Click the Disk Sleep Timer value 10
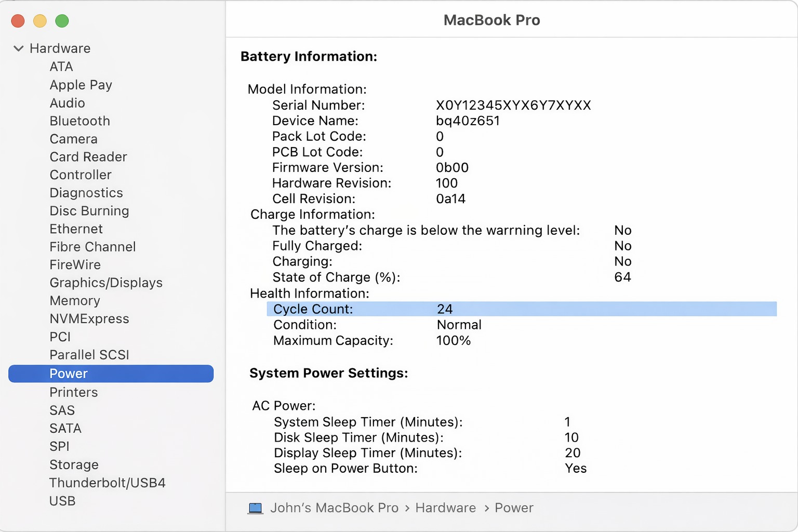 pyautogui.click(x=571, y=437)
